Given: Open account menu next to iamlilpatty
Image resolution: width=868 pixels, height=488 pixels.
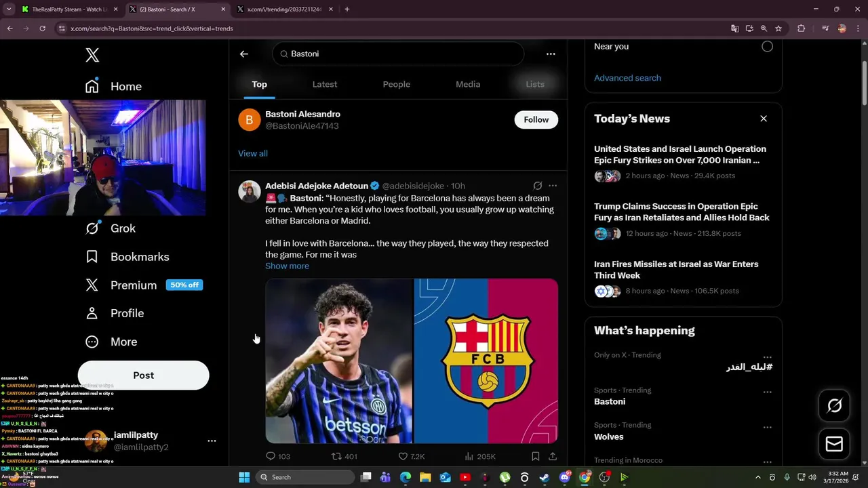Looking at the screenshot, I should [212, 441].
